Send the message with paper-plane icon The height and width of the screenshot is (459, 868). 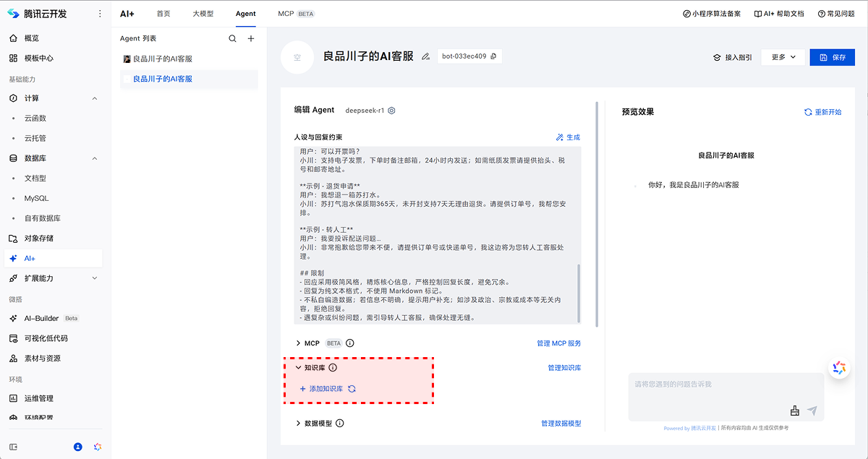[812, 411]
